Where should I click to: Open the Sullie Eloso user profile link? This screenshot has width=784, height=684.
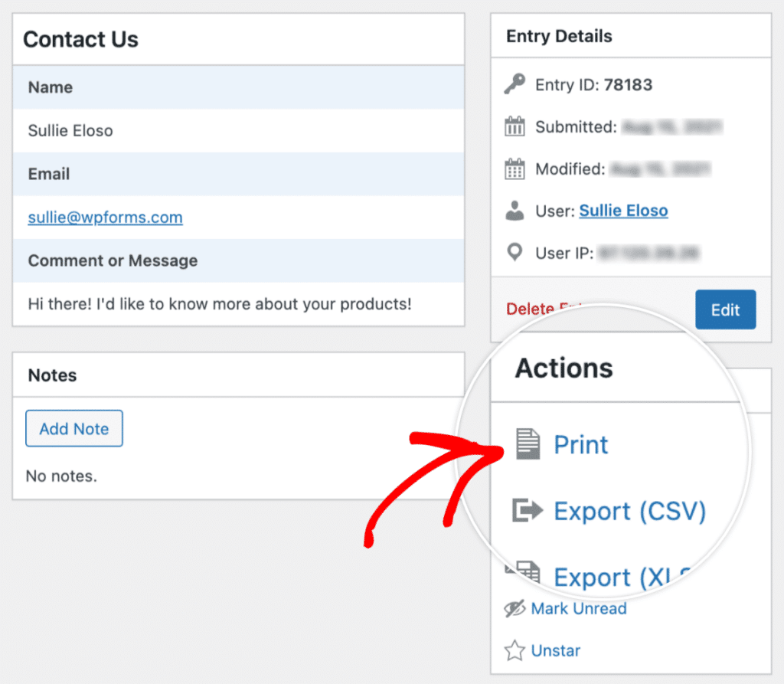click(x=623, y=210)
